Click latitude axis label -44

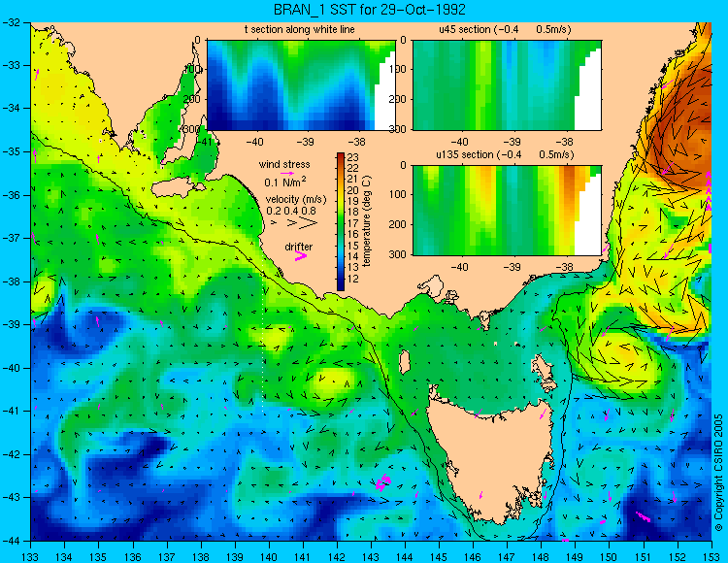coord(12,541)
